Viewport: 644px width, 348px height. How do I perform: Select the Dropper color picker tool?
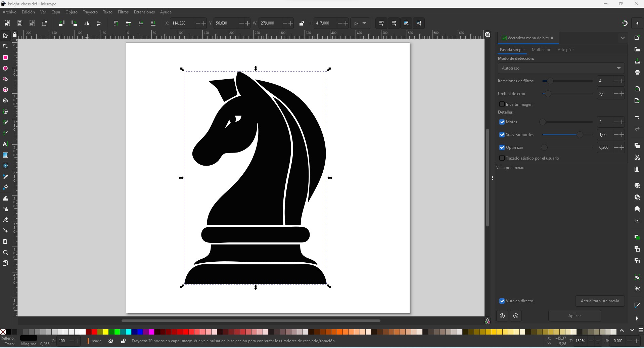coord(5,177)
